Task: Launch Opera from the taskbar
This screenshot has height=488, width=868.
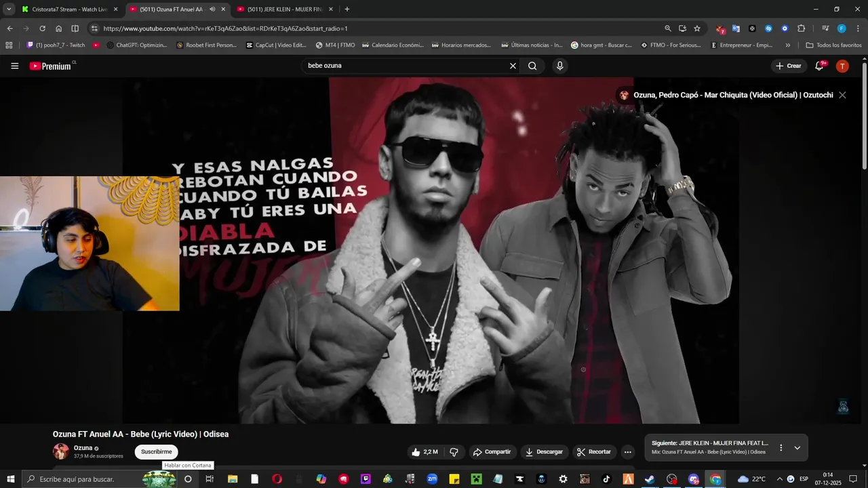Action: pos(277,479)
